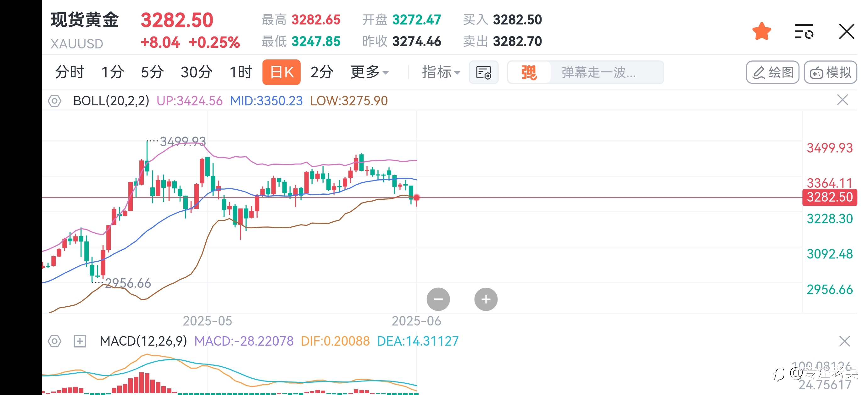This screenshot has width=868, height=395.
Task: Switch to the 分时 timeline tab
Action: (x=70, y=72)
